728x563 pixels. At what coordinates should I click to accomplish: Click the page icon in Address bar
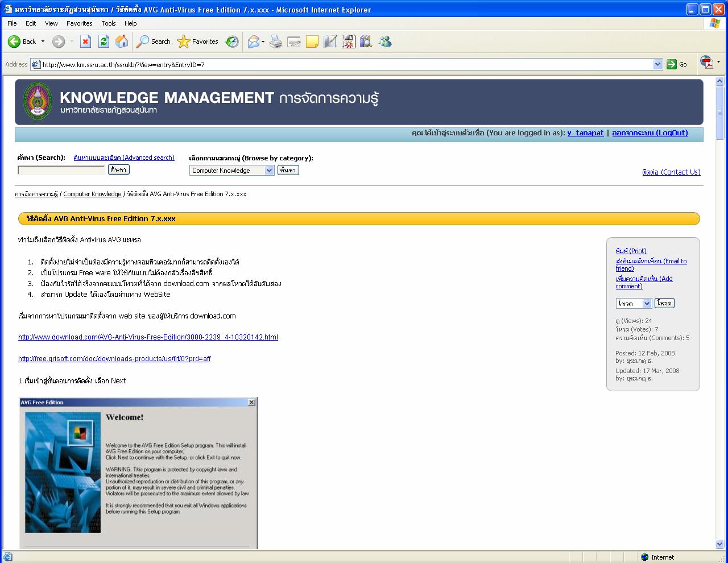click(x=36, y=64)
